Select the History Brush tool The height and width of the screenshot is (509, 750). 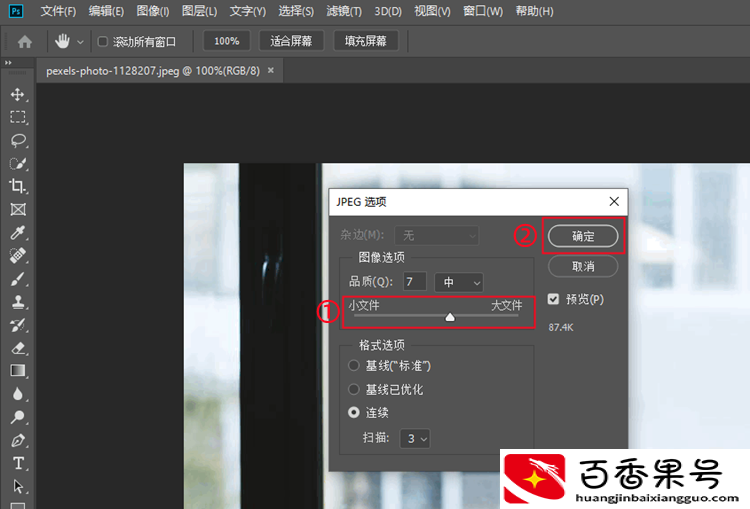coord(18,325)
